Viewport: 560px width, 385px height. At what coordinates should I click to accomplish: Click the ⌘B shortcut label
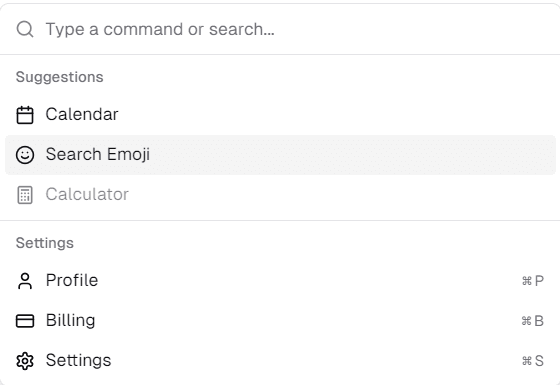tap(532, 321)
